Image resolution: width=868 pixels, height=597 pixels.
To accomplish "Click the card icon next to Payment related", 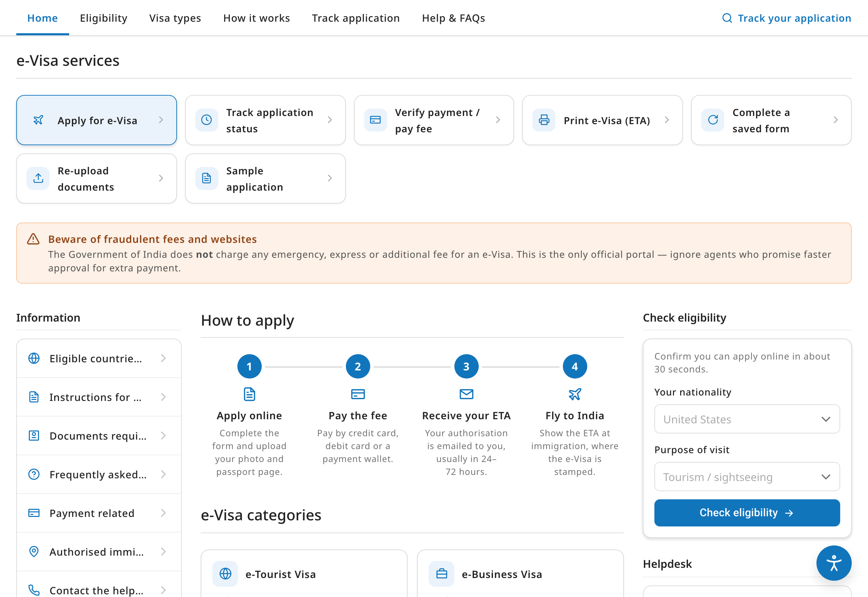I will point(34,513).
